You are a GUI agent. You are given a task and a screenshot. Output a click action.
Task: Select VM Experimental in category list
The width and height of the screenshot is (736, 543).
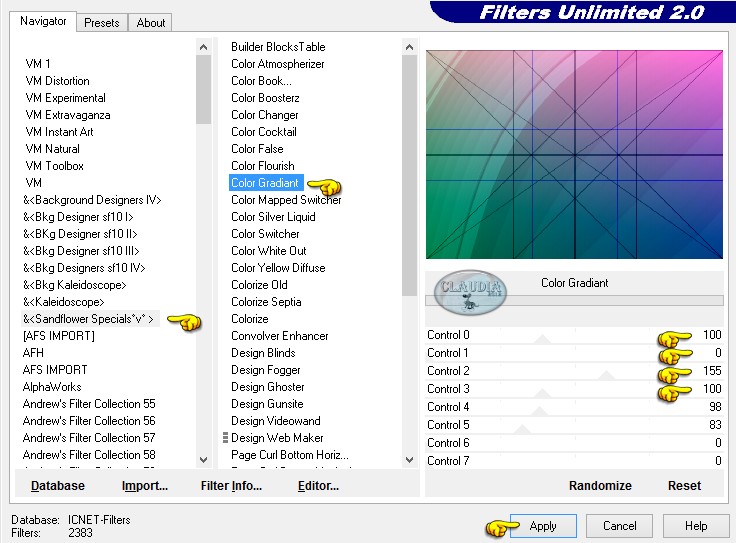(65, 98)
